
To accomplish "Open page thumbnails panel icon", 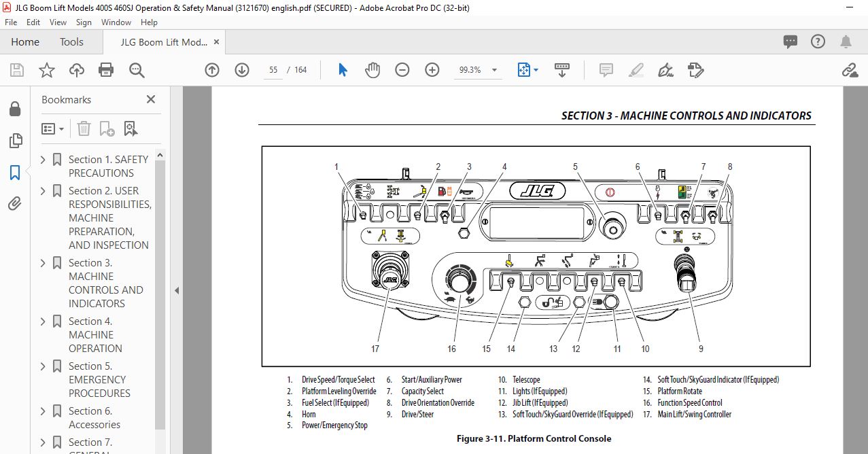I will pyautogui.click(x=15, y=141).
